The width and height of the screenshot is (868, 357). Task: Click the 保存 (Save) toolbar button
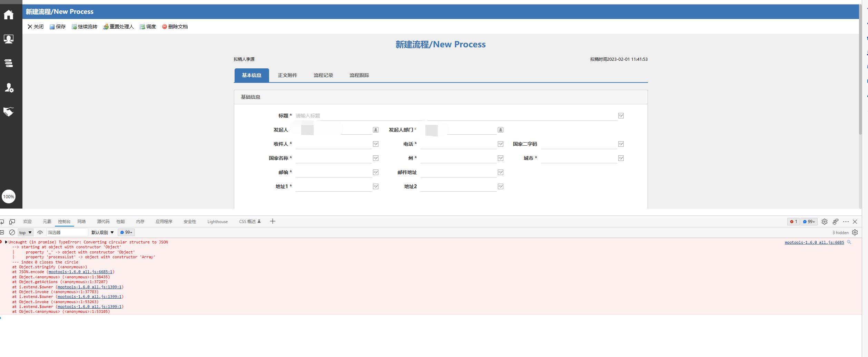point(58,27)
